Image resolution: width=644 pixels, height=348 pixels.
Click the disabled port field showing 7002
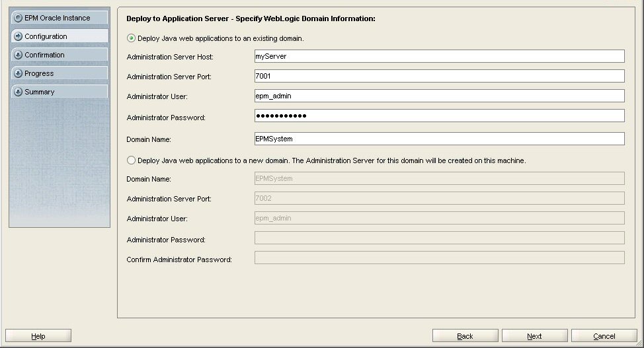click(x=440, y=198)
